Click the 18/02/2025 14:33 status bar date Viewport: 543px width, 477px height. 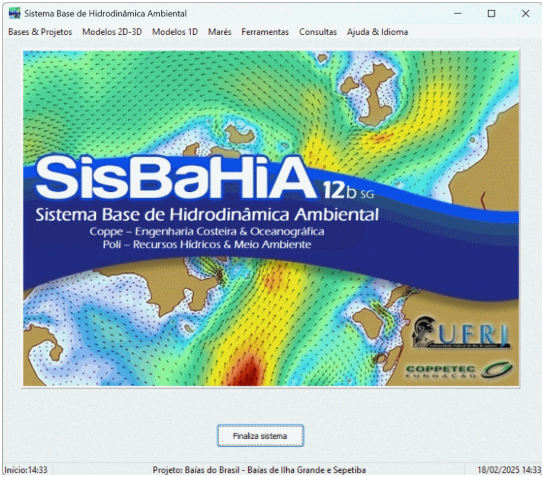pos(509,470)
